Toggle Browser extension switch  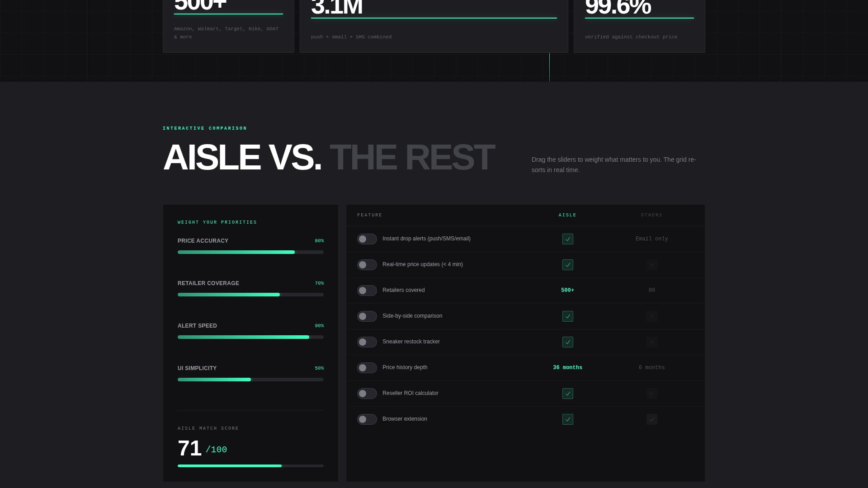coord(367,419)
